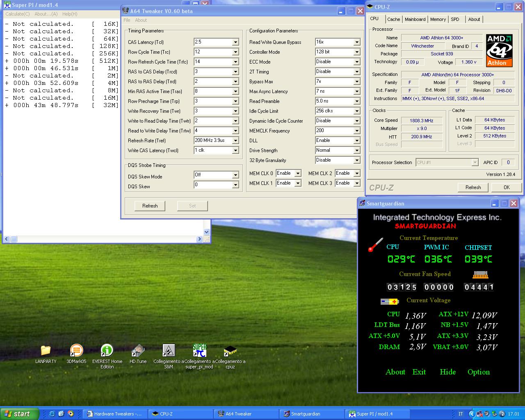Open File menu in A64 Tweaker

click(127, 20)
